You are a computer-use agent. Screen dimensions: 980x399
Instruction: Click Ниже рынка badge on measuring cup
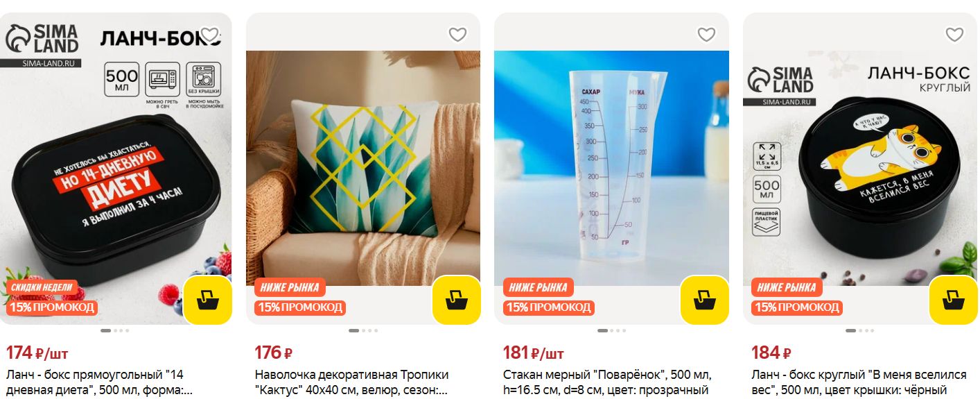tap(538, 287)
